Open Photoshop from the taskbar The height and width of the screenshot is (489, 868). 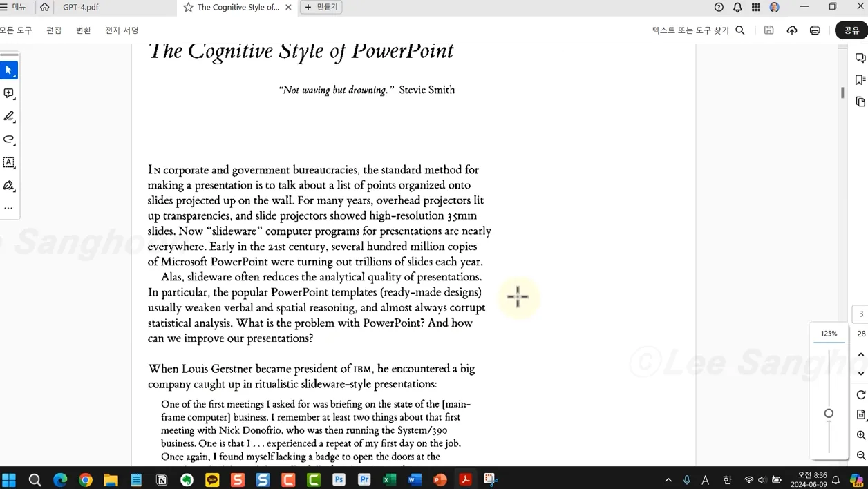tap(339, 480)
